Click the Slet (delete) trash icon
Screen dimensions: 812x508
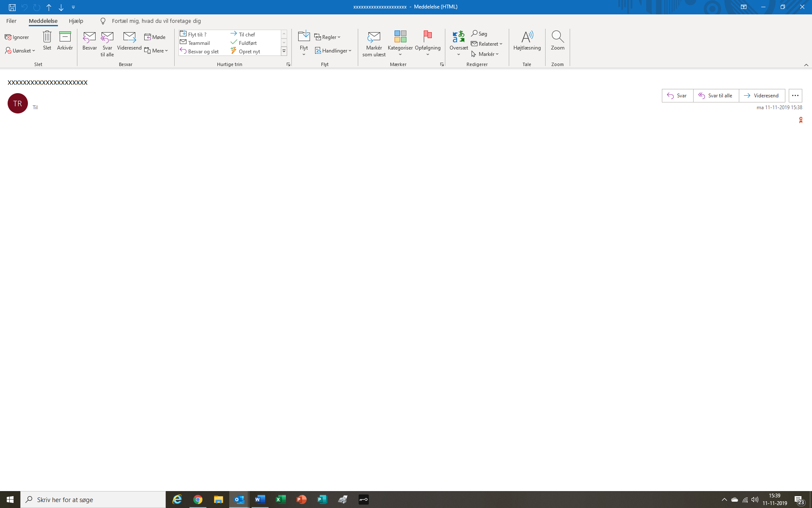pyautogui.click(x=47, y=37)
